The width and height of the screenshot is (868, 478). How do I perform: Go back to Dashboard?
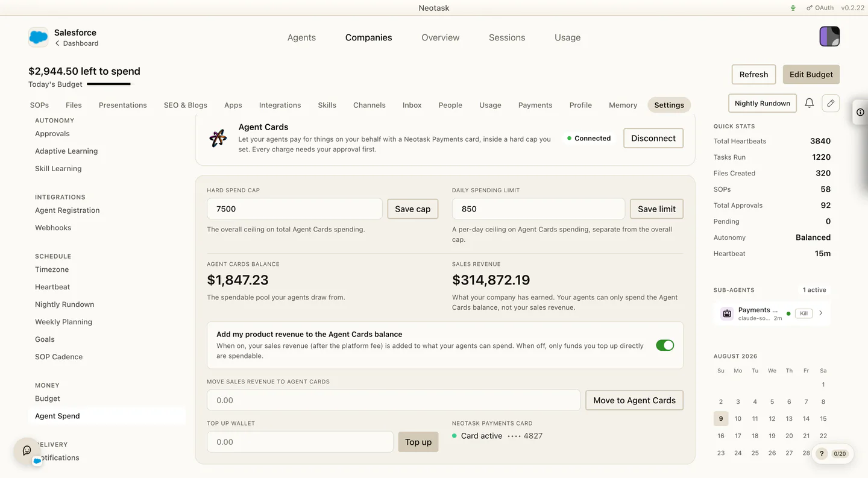(x=77, y=43)
